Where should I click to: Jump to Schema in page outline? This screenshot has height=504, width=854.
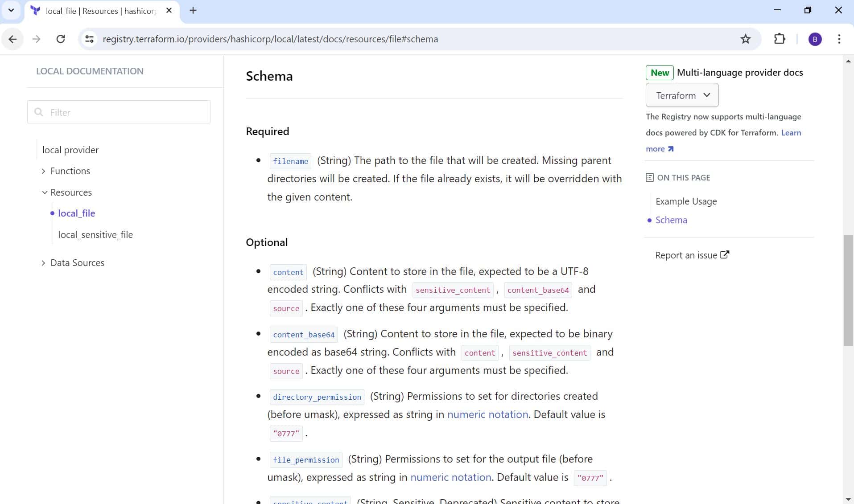click(x=671, y=220)
